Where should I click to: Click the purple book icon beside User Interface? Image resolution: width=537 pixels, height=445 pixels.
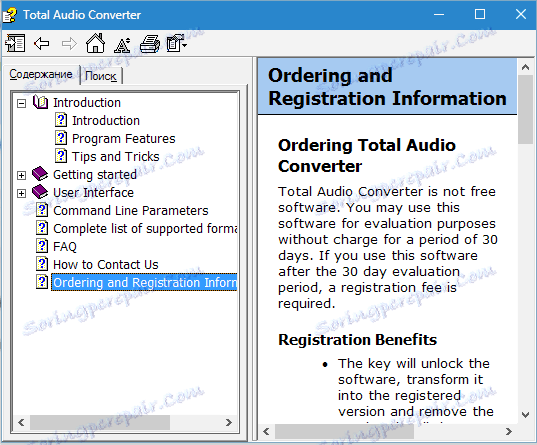point(40,192)
